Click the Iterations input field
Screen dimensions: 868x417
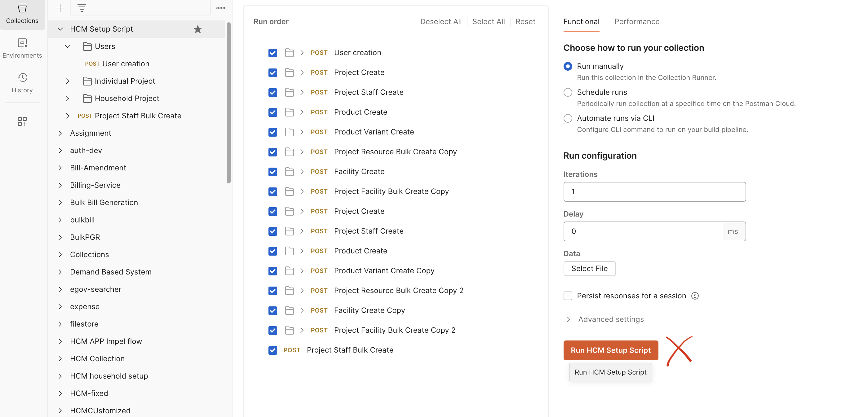[x=654, y=192]
